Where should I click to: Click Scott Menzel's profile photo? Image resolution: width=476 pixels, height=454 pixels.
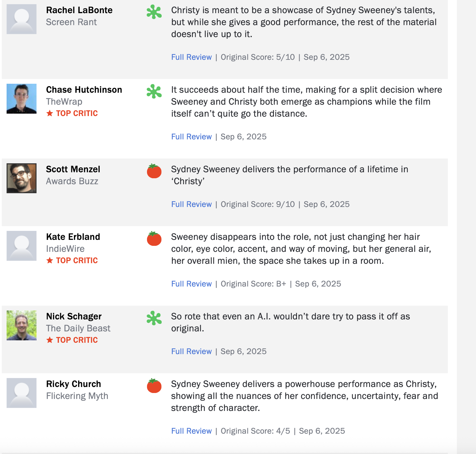pos(22,178)
